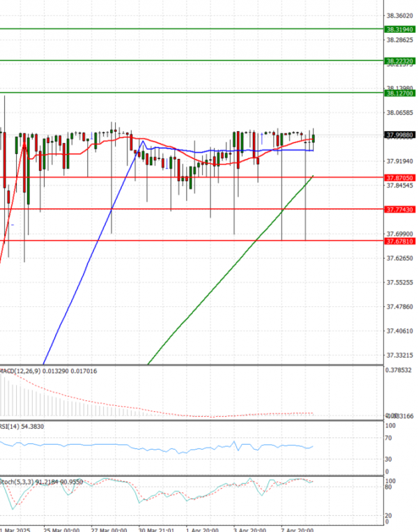Image resolution: width=418 pixels, height=532 pixels.
Task: Click the 27 Mar 00:00 time label
Action: coord(109,530)
